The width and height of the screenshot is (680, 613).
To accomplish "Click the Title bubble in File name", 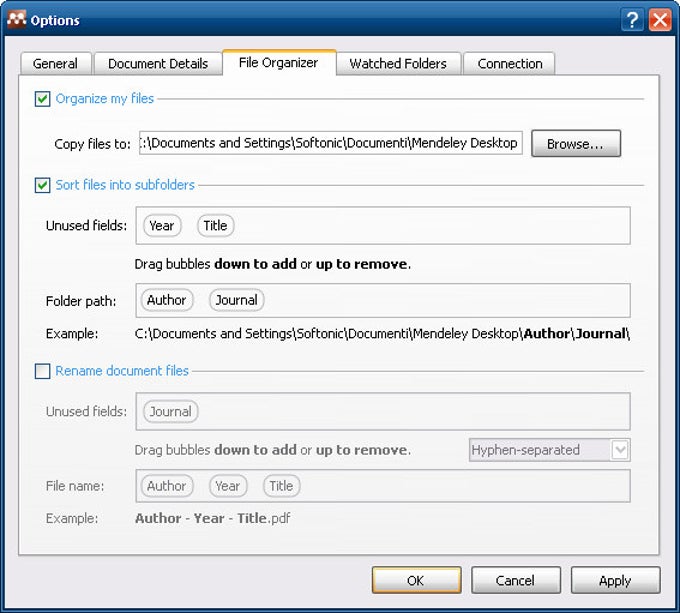I will pos(281,486).
